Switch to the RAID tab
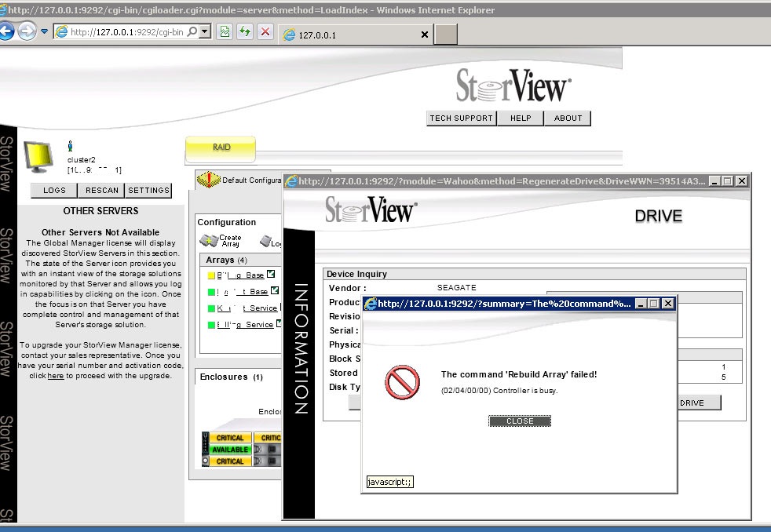 coord(221,148)
